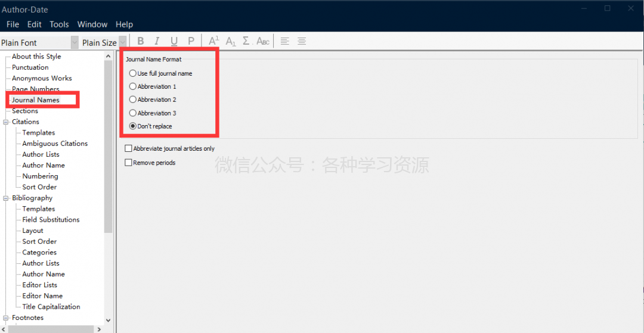
Task: Open Editor Lists under Bibliography
Action: 40,285
